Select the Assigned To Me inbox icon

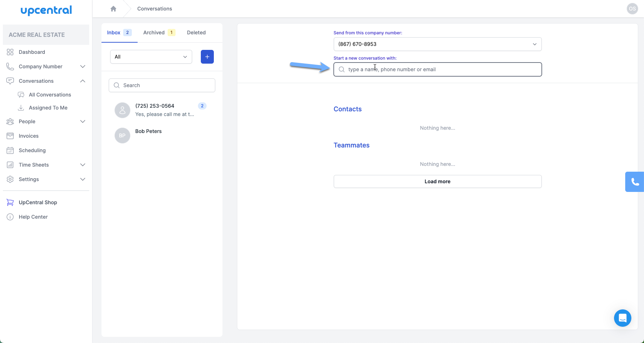point(22,107)
